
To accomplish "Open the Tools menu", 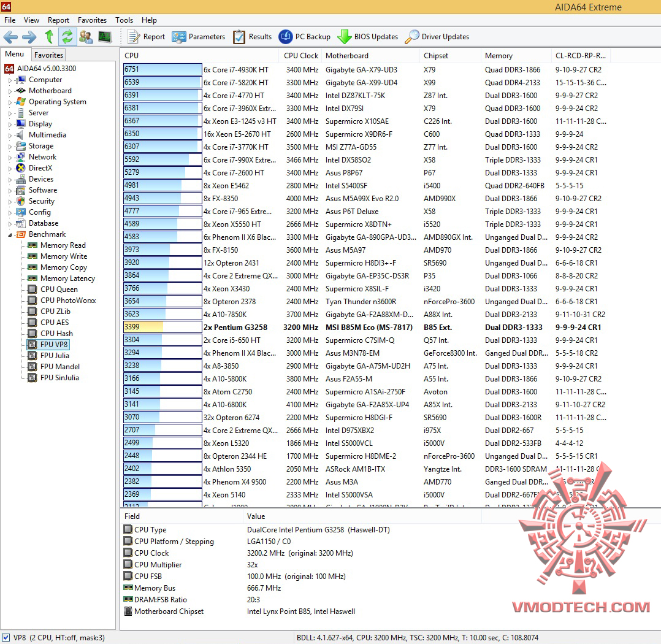I will pos(124,20).
